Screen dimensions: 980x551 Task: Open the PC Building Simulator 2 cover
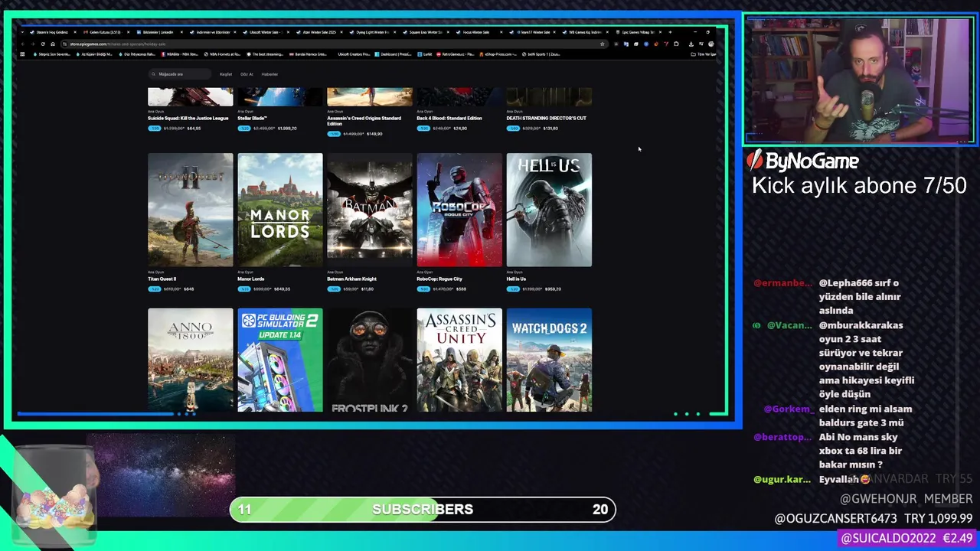point(280,360)
